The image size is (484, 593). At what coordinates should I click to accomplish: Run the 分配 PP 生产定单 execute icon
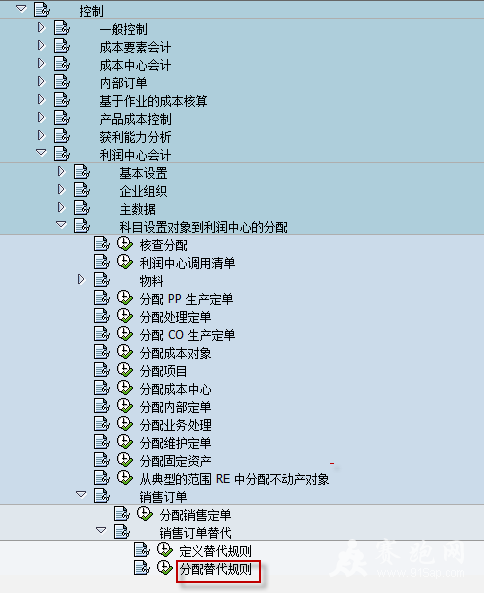click(x=124, y=298)
